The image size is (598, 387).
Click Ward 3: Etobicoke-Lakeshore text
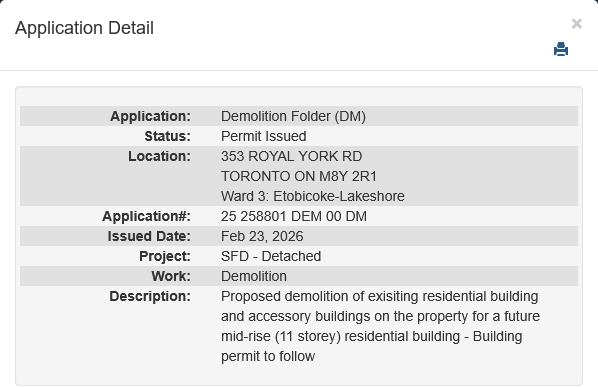pos(313,196)
